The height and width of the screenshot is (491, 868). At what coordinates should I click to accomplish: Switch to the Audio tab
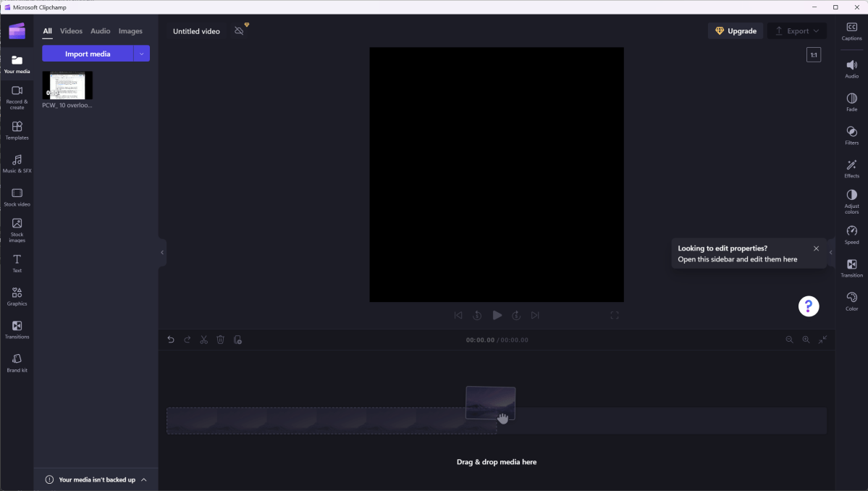click(x=100, y=31)
